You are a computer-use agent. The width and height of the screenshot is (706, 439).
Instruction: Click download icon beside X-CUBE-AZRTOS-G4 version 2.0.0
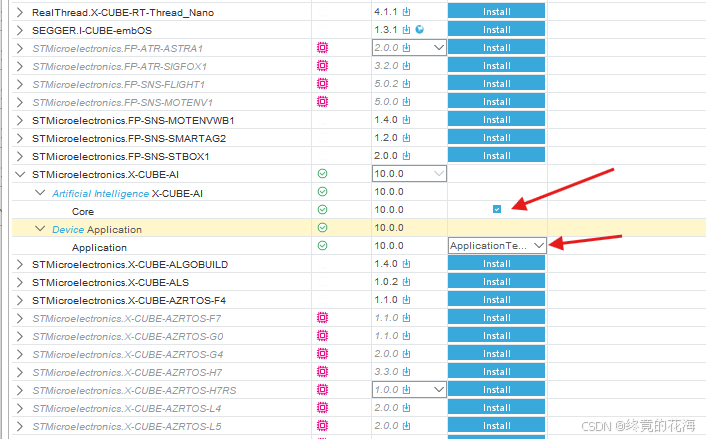point(407,354)
